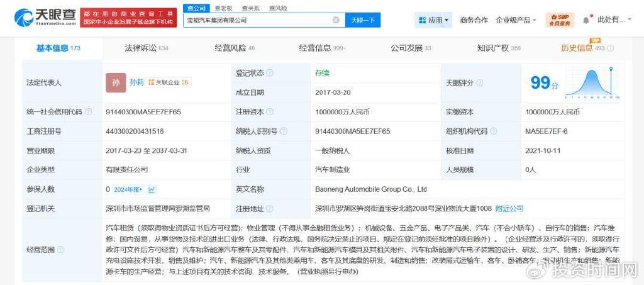Select the 知识产权 358 tab
644x285 pixels.
point(499,48)
